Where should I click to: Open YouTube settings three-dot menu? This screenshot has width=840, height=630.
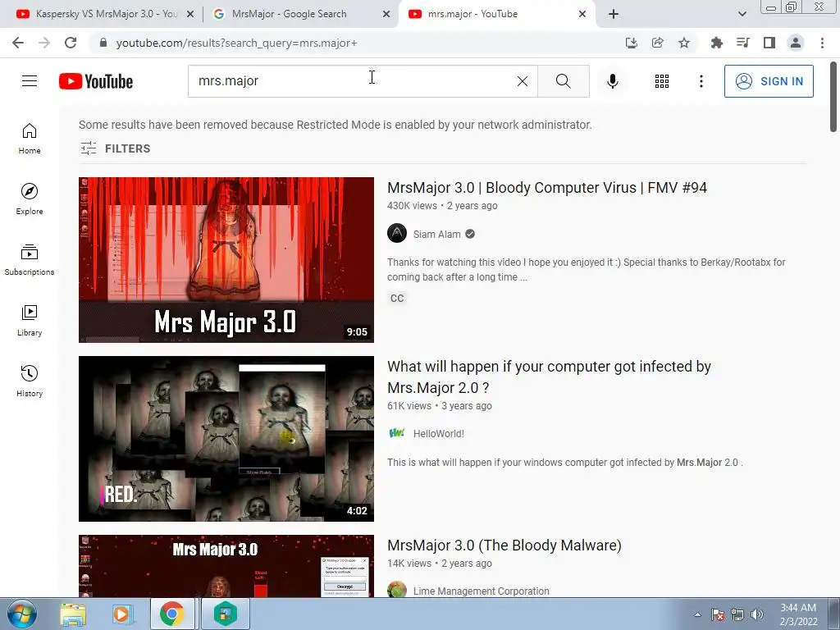click(701, 81)
